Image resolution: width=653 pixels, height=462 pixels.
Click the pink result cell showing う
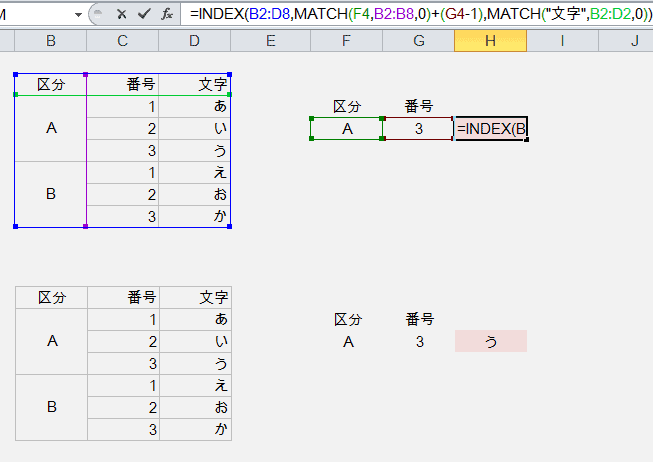coord(490,342)
